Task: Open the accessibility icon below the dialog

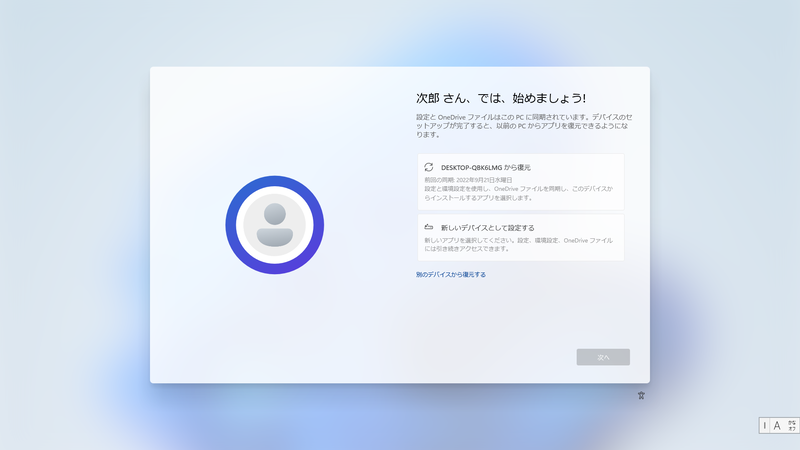Action: (x=641, y=395)
